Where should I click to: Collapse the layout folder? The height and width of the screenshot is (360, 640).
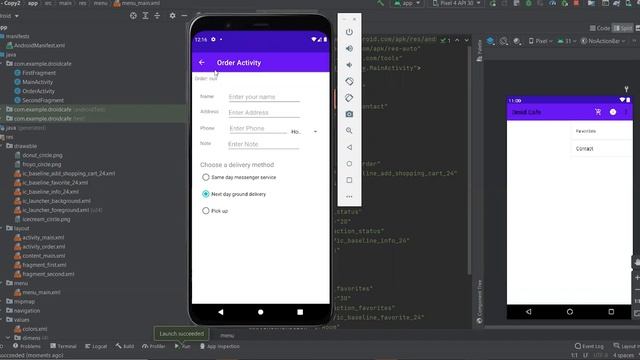(2, 228)
